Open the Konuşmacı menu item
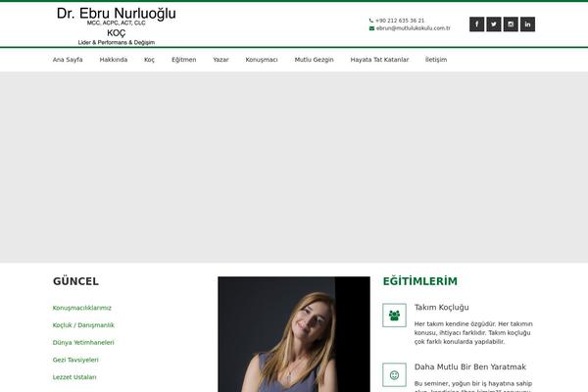The image size is (588, 392). pyautogui.click(x=262, y=60)
